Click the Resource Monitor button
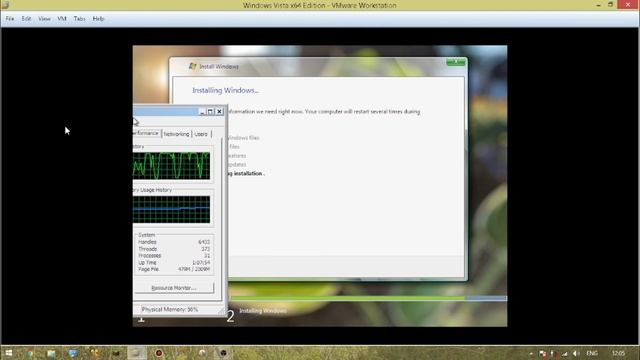The height and width of the screenshot is (360, 640). tap(174, 288)
